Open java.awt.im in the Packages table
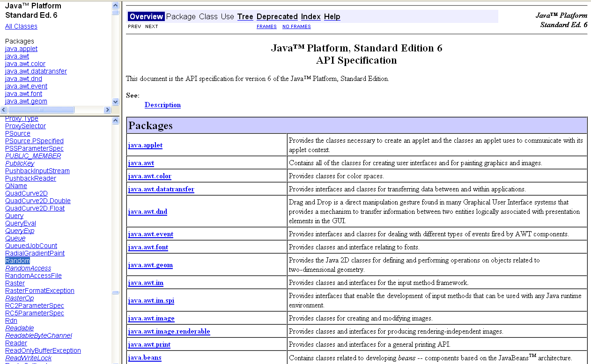 (146, 283)
